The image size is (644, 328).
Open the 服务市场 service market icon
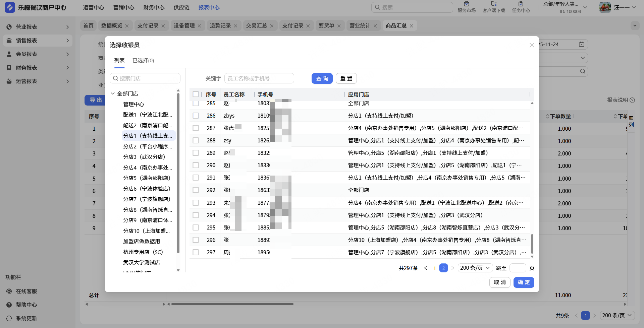pyautogui.click(x=466, y=4)
